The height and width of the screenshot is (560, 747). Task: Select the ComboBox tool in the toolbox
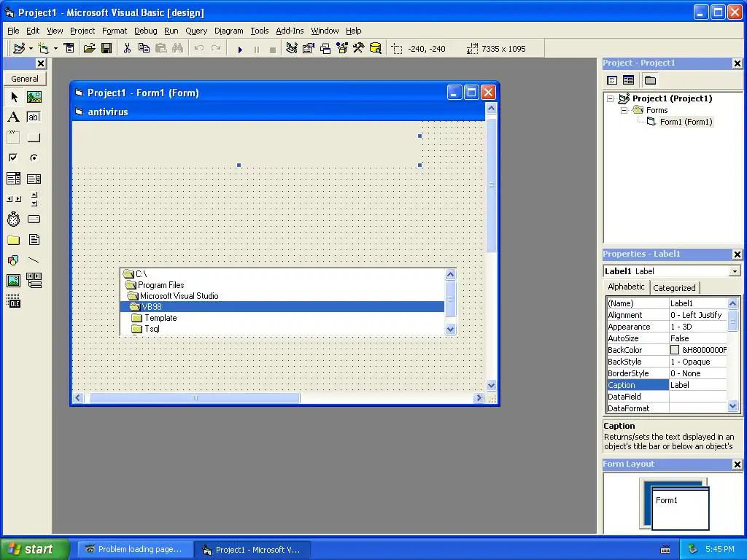[14, 179]
